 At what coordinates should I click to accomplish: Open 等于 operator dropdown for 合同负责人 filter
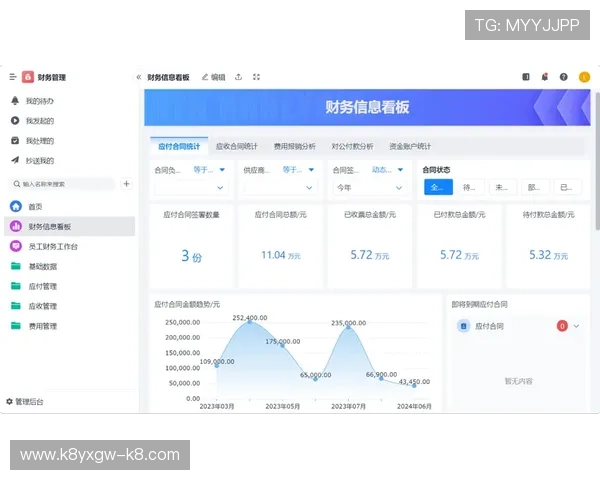pyautogui.click(x=209, y=170)
